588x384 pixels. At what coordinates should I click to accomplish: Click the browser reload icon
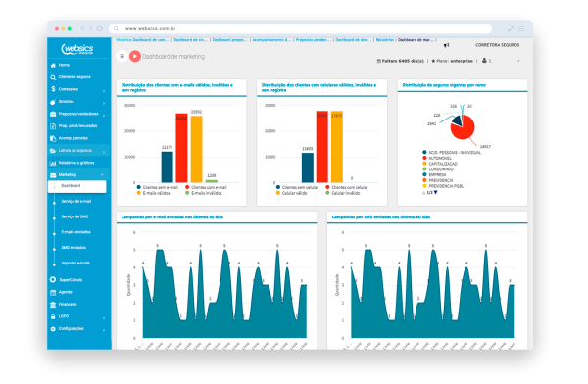coord(100,28)
